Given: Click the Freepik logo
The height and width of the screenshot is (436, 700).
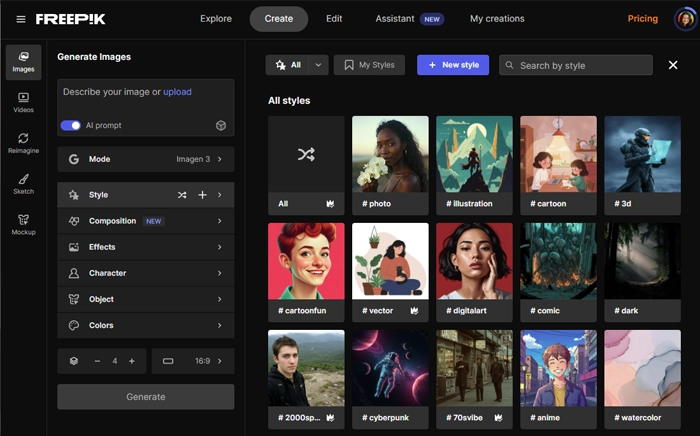Looking at the screenshot, I should [x=71, y=19].
